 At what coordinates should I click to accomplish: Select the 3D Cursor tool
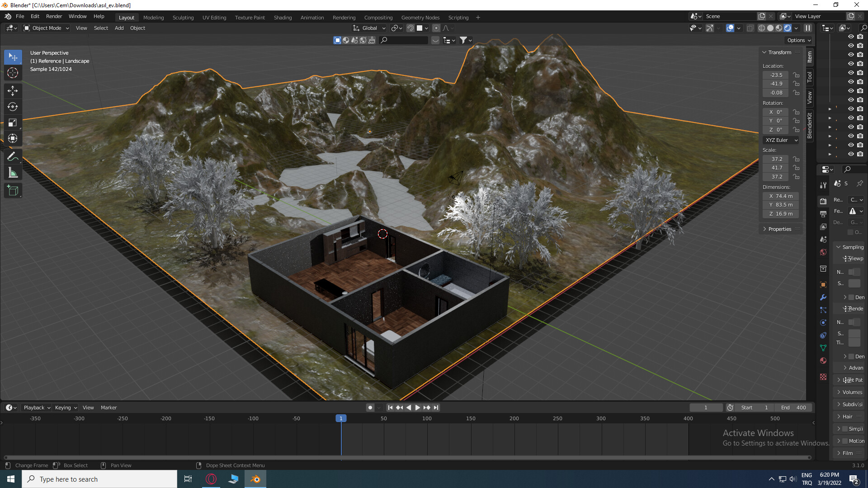click(x=13, y=73)
